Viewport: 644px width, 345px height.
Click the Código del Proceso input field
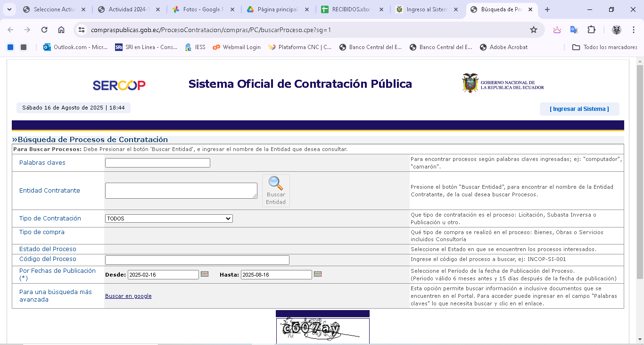(197, 260)
